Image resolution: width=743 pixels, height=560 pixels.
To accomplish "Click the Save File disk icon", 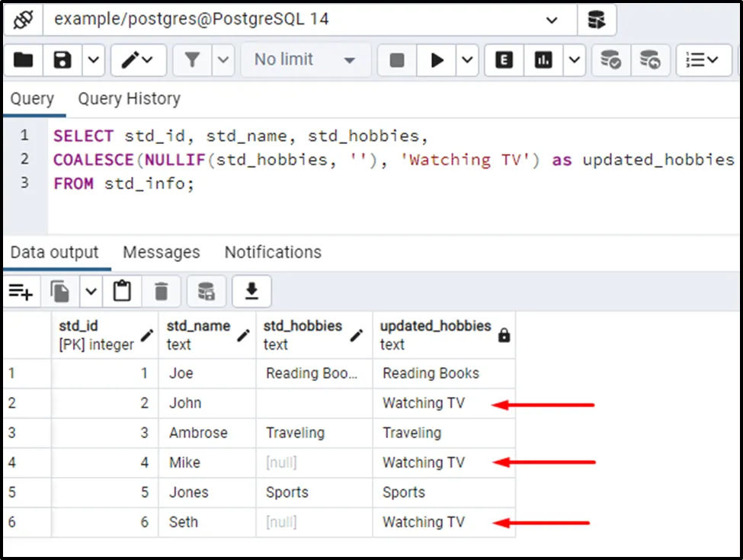I will pyautogui.click(x=62, y=60).
